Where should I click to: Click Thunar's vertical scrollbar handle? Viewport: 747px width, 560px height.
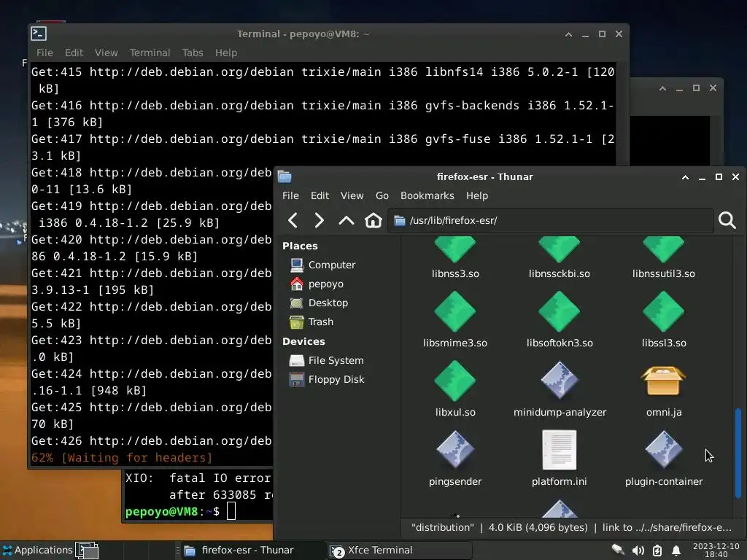tap(738, 453)
